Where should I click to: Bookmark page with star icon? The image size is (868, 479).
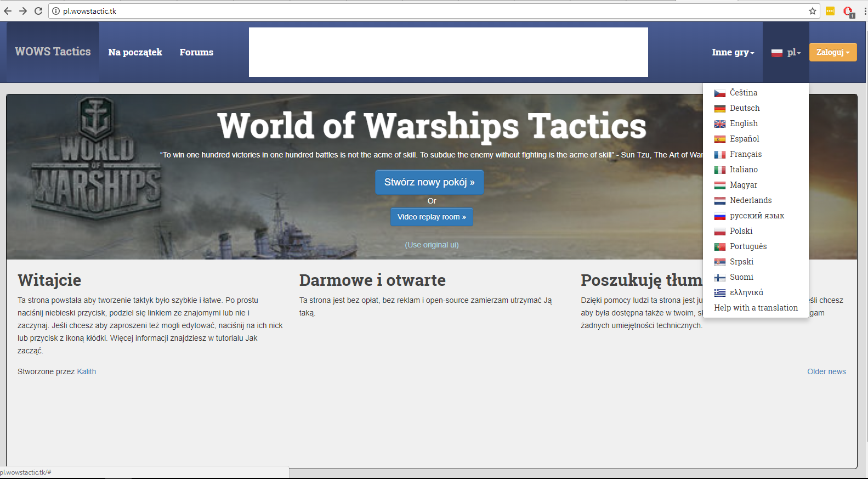click(x=812, y=11)
